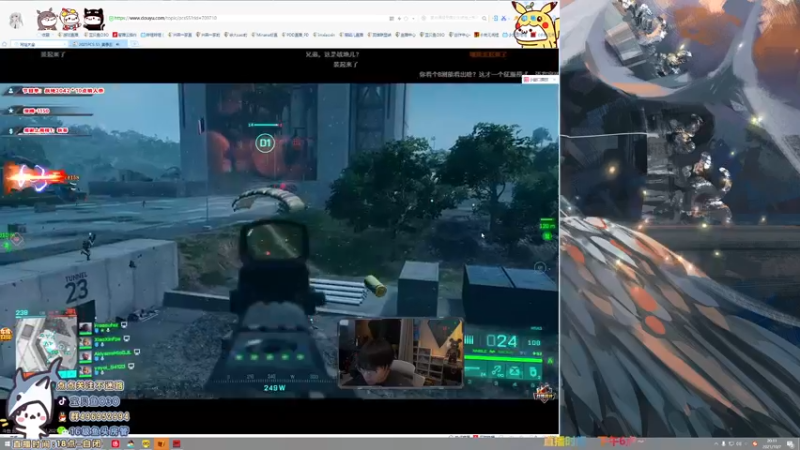Click the 249 W compass heading

[274, 388]
